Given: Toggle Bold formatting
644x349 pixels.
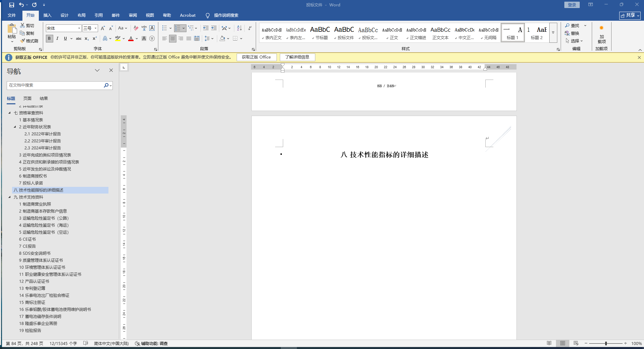Looking at the screenshot, I should click(49, 39).
